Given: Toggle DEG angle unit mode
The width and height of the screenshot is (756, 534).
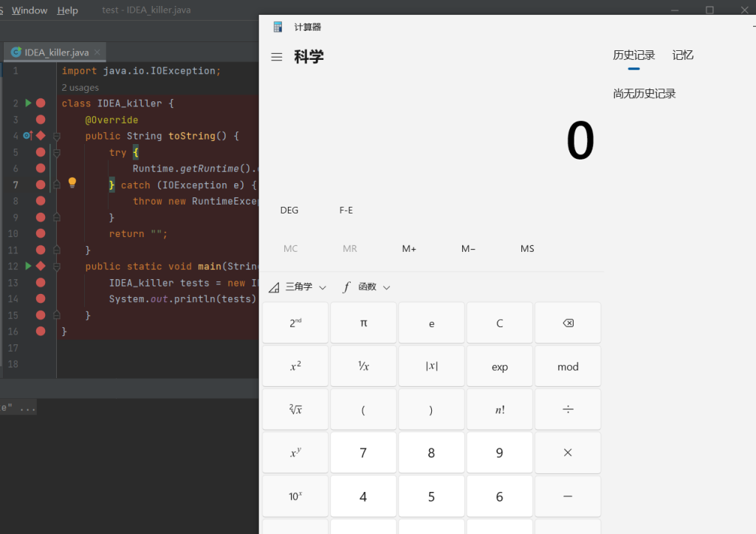Looking at the screenshot, I should (289, 210).
